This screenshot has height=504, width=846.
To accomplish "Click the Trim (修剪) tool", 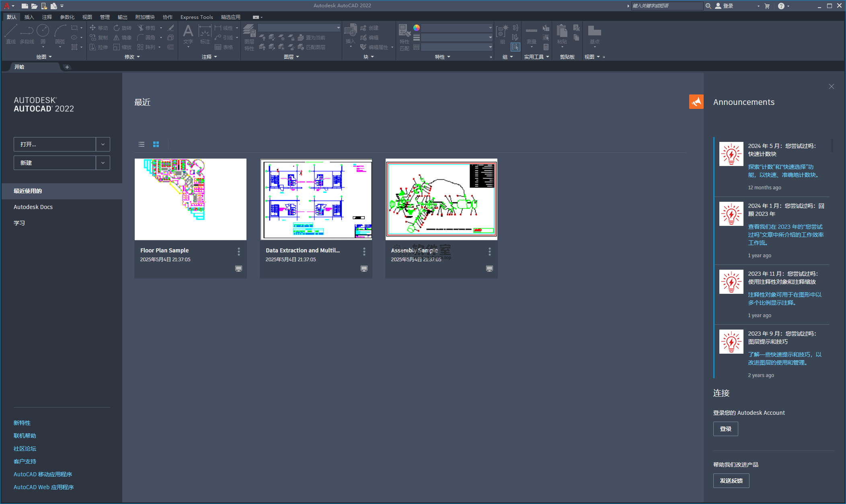I will coord(146,28).
